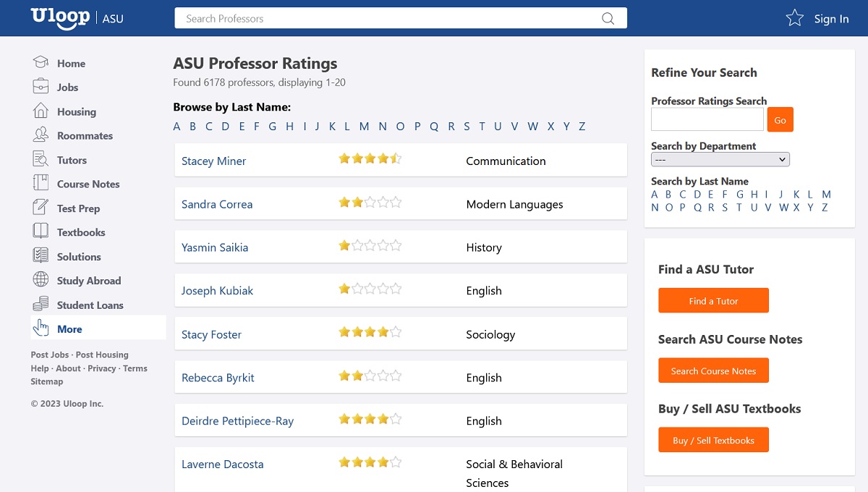Screen dimensions: 868x492
Task: Click the star icon next to Sign In
Action: pyautogui.click(x=793, y=18)
